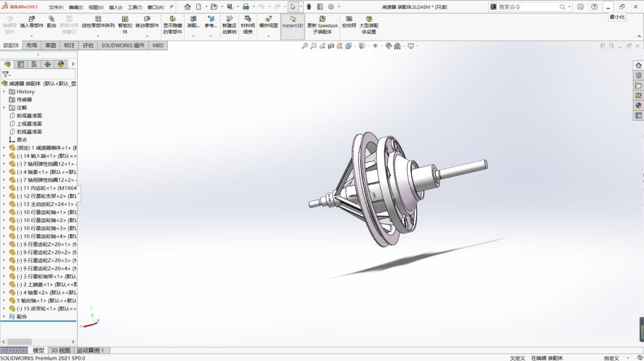Open the 工具(T) menu

(135, 8)
